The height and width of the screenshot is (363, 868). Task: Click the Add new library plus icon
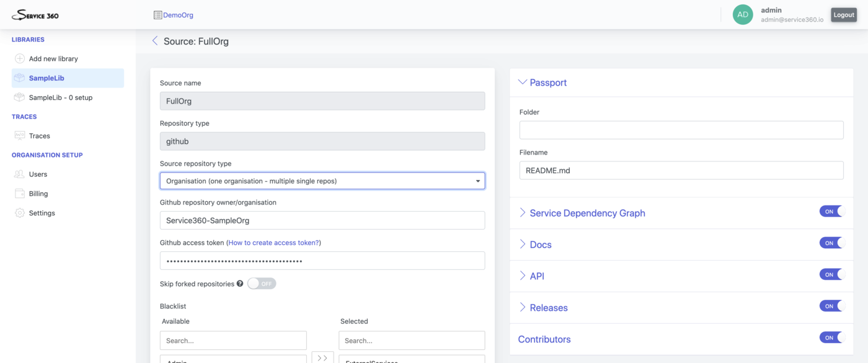click(20, 58)
